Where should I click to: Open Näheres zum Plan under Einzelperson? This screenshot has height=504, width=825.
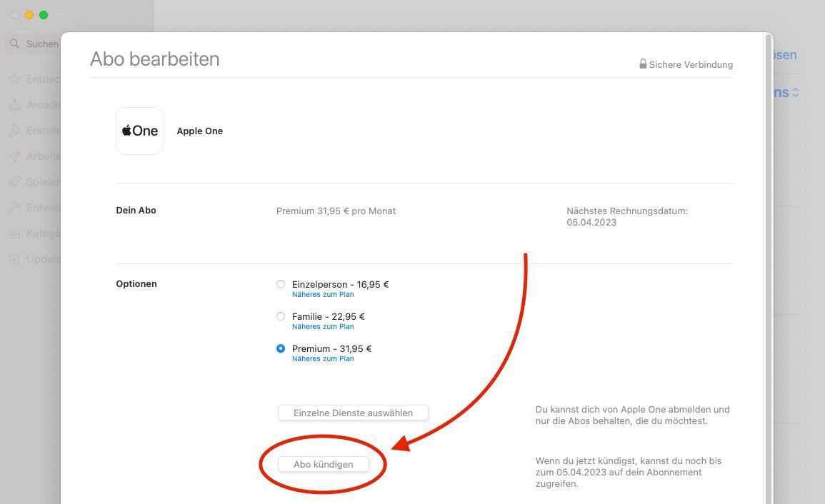click(x=323, y=294)
